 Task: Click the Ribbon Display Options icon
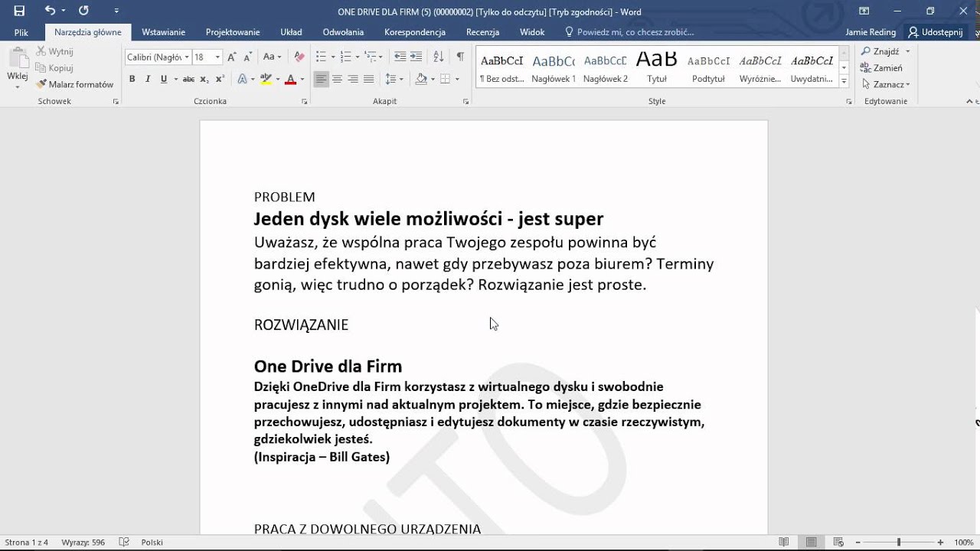(x=864, y=11)
